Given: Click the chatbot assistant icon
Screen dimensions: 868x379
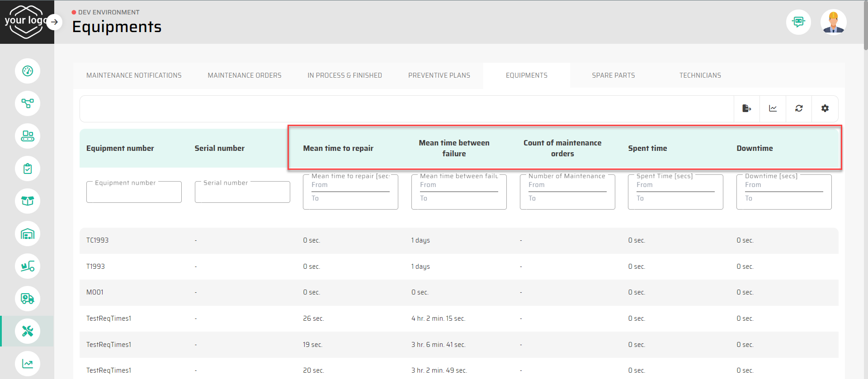Looking at the screenshot, I should (798, 22).
